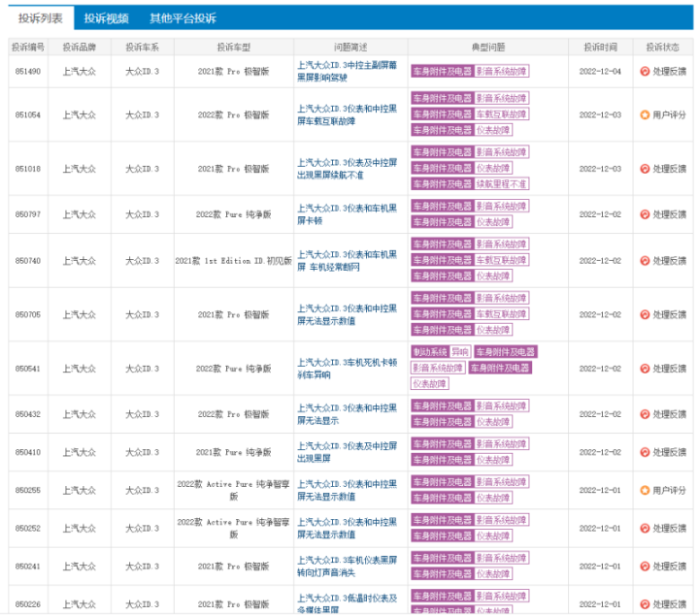Image resolution: width=699 pixels, height=616 pixels.
Task: Open complaint link 仪表及中控屏出现黑屏续航不准
Action: point(347,169)
